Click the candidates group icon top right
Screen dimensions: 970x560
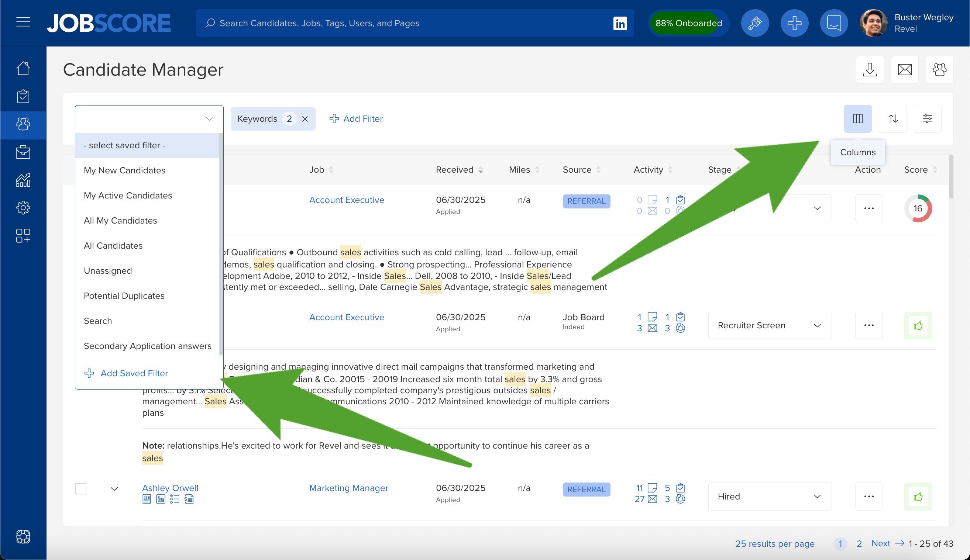point(939,70)
